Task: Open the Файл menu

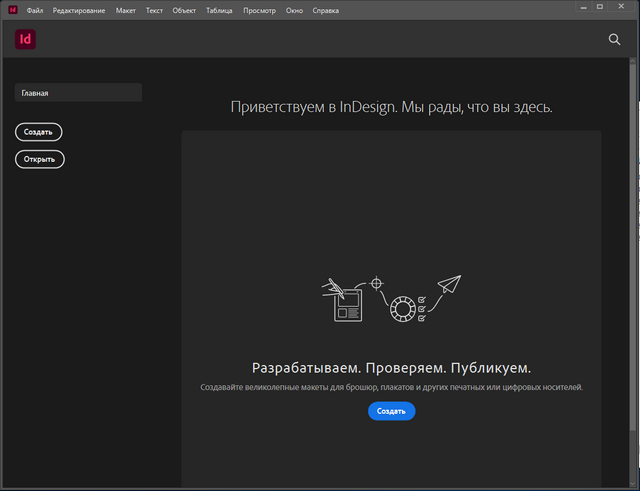Action: click(35, 11)
